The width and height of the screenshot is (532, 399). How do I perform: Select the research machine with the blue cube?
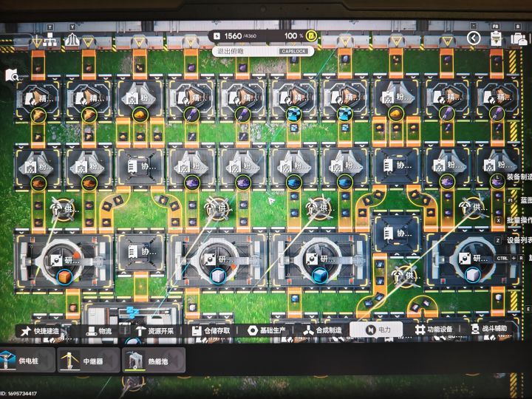pyautogui.click(x=320, y=261)
